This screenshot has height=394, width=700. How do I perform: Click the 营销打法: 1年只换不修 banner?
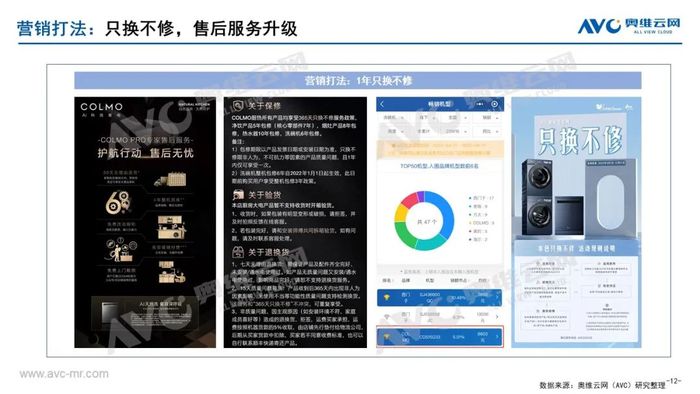[358, 81]
